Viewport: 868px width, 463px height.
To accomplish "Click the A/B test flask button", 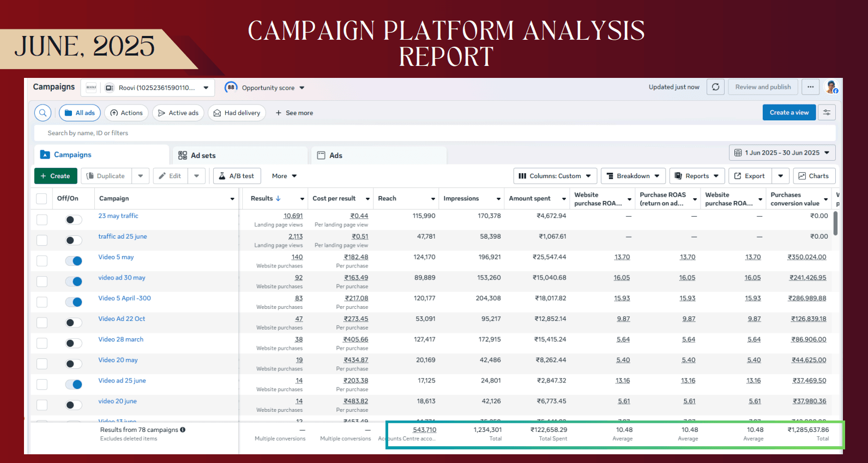I will 237,176.
